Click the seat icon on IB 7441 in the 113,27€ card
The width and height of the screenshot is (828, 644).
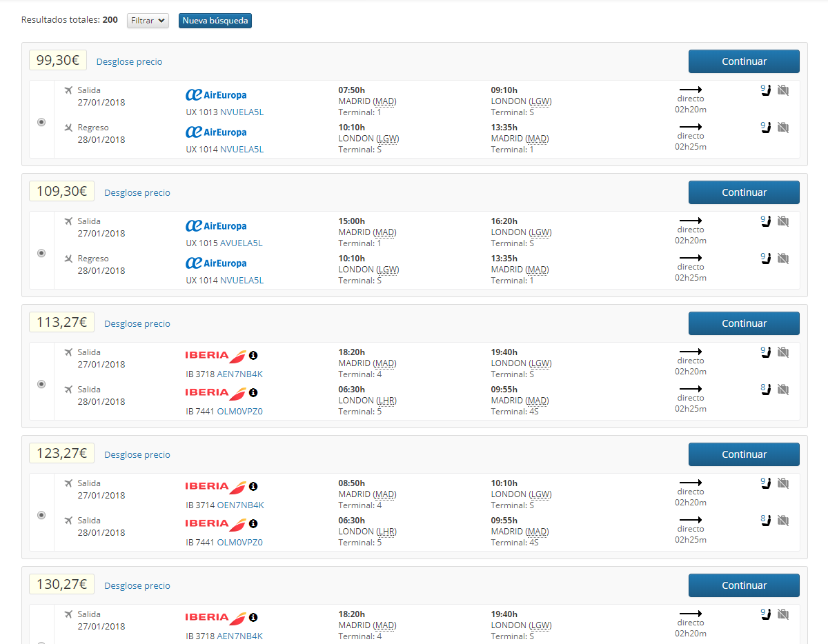pos(765,389)
